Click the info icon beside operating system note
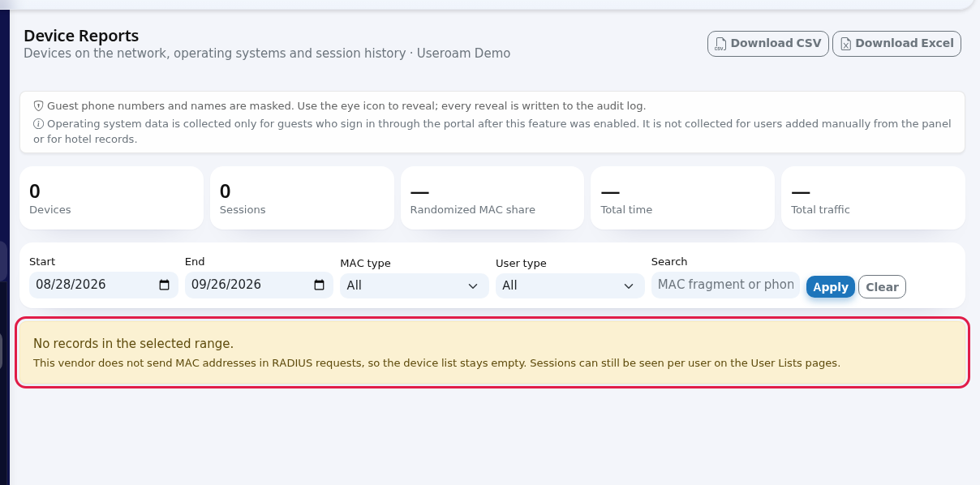The height and width of the screenshot is (485, 980). point(38,124)
